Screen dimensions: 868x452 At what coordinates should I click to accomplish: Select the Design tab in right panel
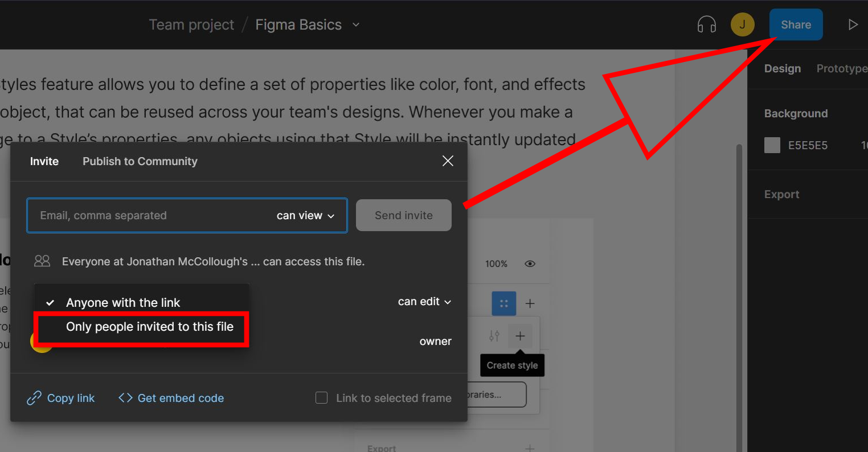[x=783, y=68]
